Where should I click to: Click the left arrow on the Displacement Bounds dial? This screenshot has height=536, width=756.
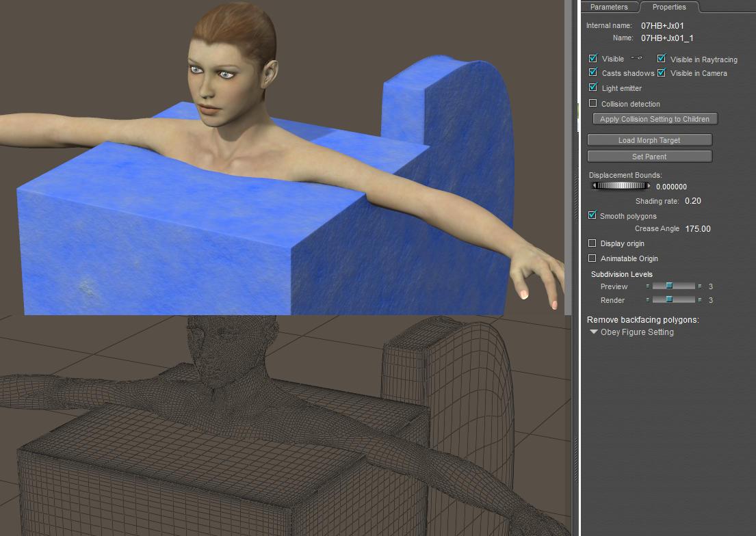click(x=595, y=185)
